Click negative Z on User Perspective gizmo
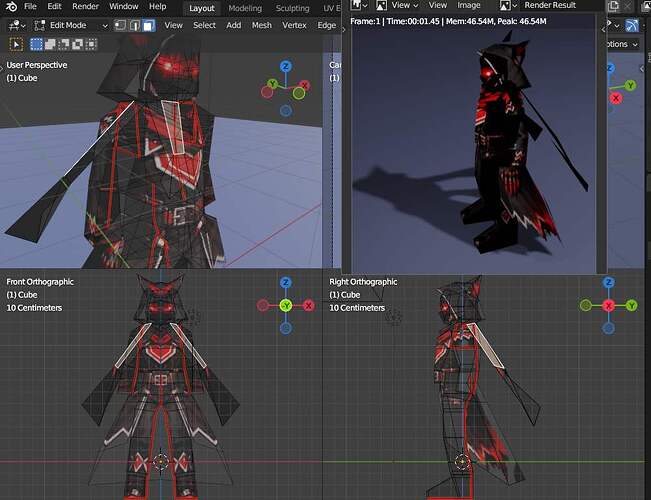This screenshot has height=500, width=651. 286,110
